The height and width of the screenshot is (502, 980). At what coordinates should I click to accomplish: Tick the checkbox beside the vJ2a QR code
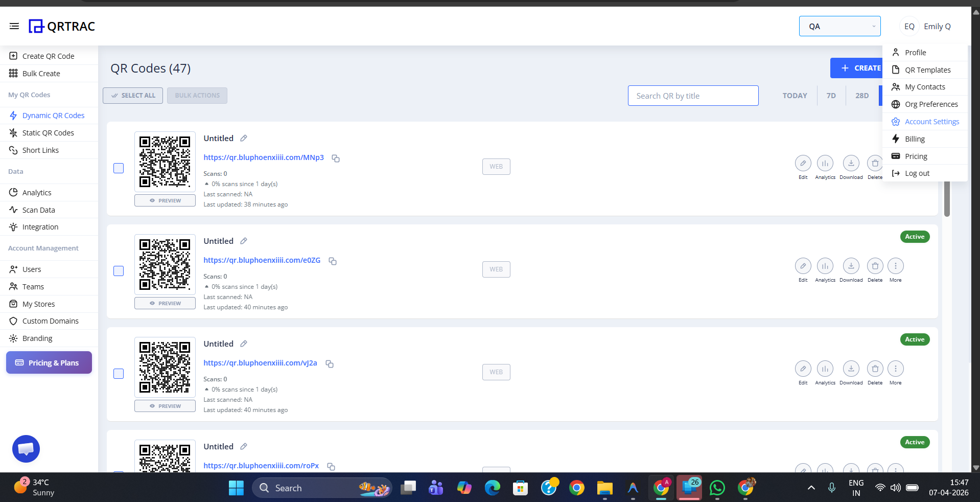(118, 374)
